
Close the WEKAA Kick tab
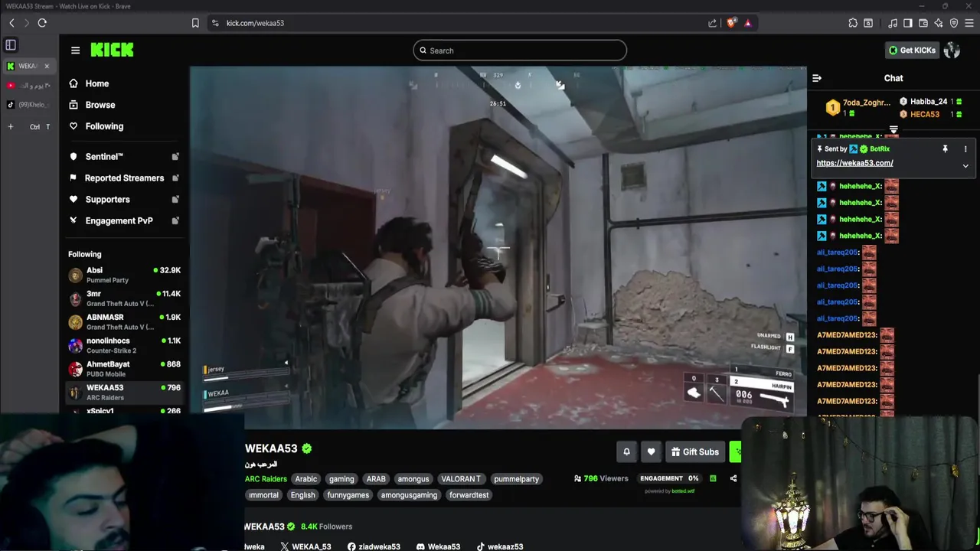[x=47, y=66]
